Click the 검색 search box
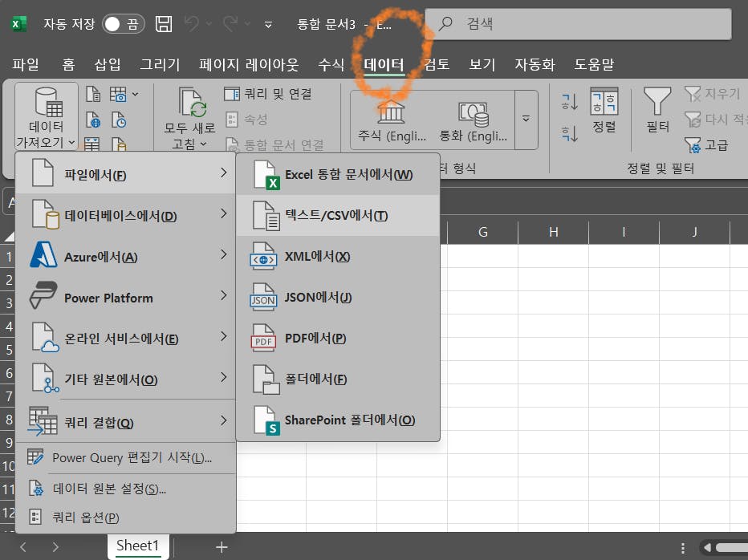Image resolution: width=748 pixels, height=560 pixels. (x=578, y=23)
